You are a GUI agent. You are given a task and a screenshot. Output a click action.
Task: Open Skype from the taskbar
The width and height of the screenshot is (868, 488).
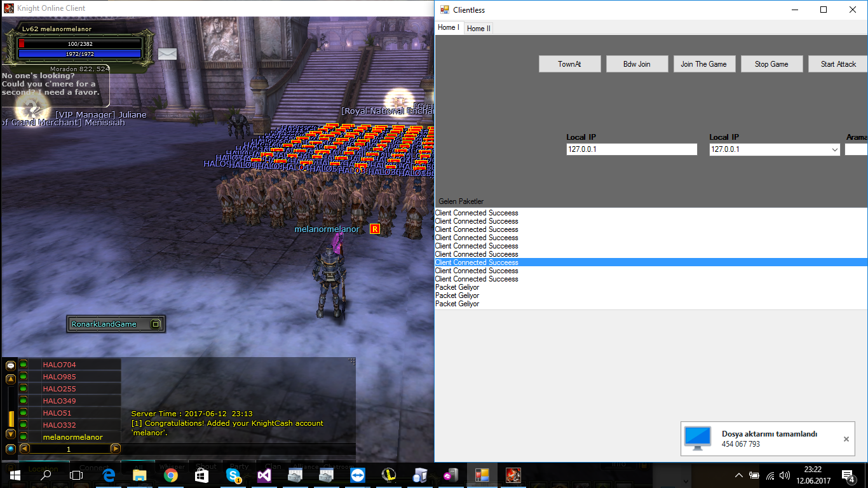click(233, 475)
